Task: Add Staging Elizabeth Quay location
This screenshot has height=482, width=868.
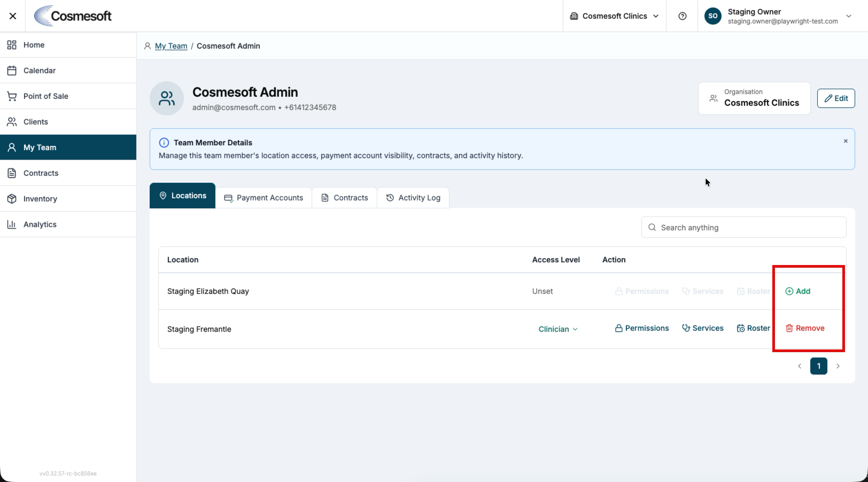Action: tap(797, 291)
